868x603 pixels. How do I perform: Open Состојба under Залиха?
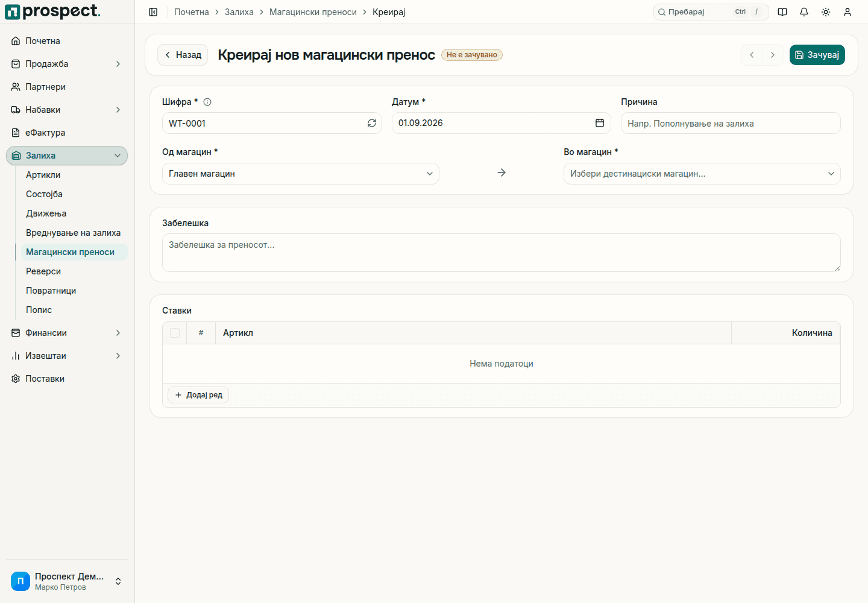(x=74, y=194)
